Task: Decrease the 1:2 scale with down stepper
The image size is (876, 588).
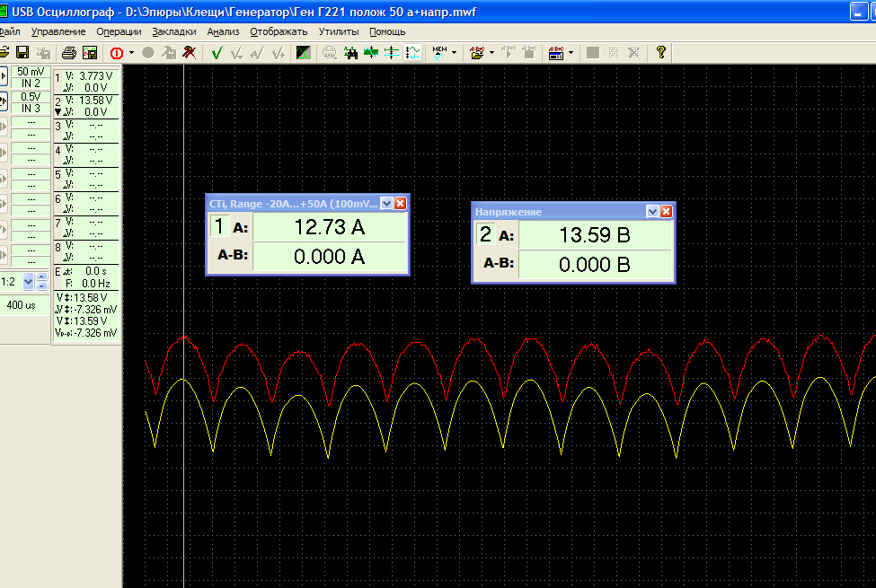Action: click(42, 285)
